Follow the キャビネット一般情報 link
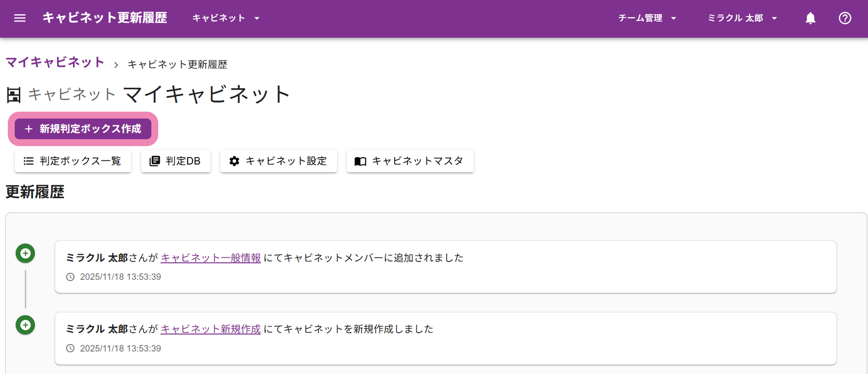Image resolution: width=868 pixels, height=374 pixels. pyautogui.click(x=211, y=258)
